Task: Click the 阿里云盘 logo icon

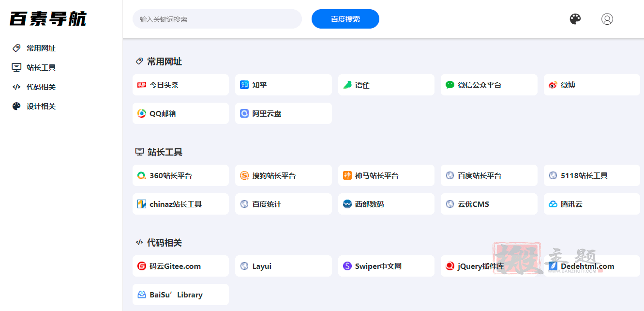Action: (244, 113)
